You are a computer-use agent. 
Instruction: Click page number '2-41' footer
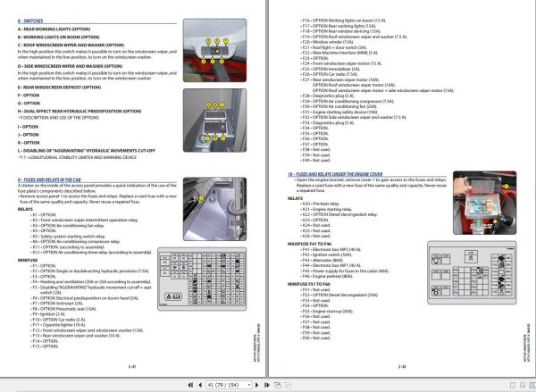coord(132,366)
